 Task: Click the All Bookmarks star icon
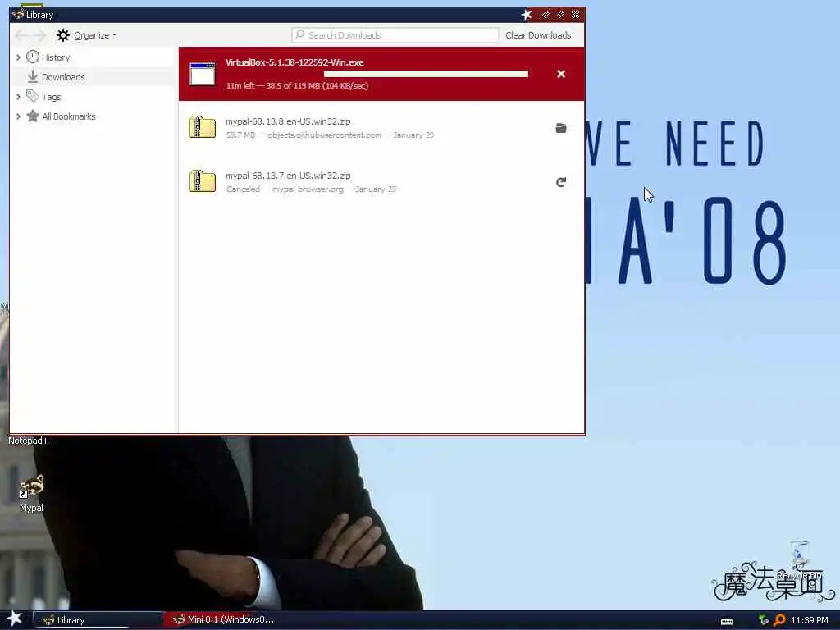tap(33, 116)
